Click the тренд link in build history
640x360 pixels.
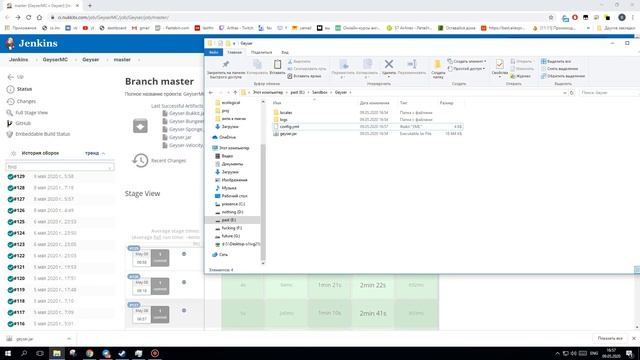(x=92, y=153)
